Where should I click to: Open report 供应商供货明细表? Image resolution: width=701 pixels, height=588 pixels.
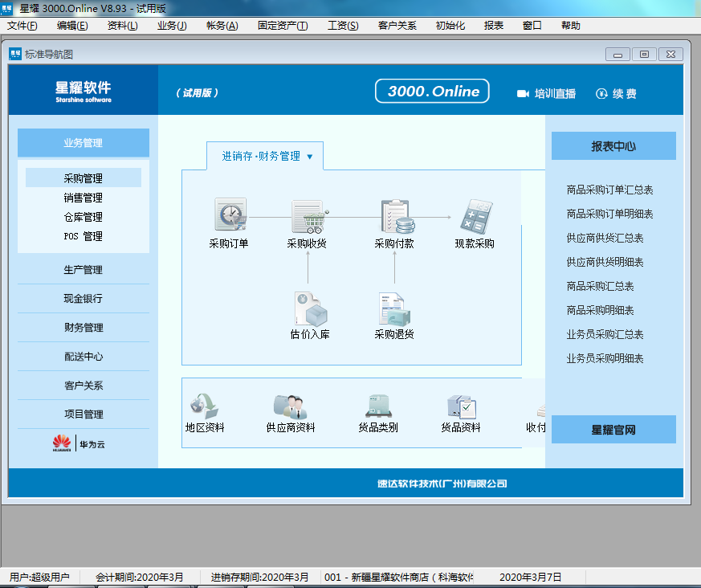click(x=605, y=262)
